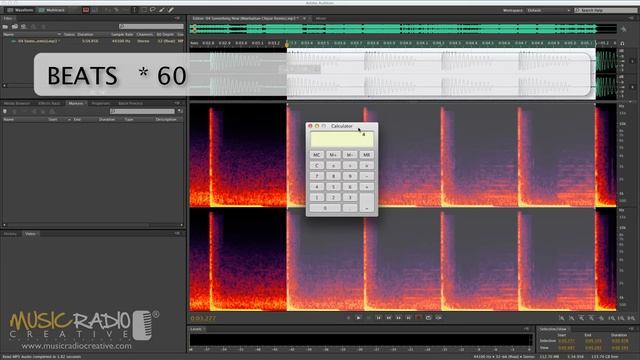Click the Selection Start time value
Viewport: 640px width, 360px height.
(x=566, y=341)
